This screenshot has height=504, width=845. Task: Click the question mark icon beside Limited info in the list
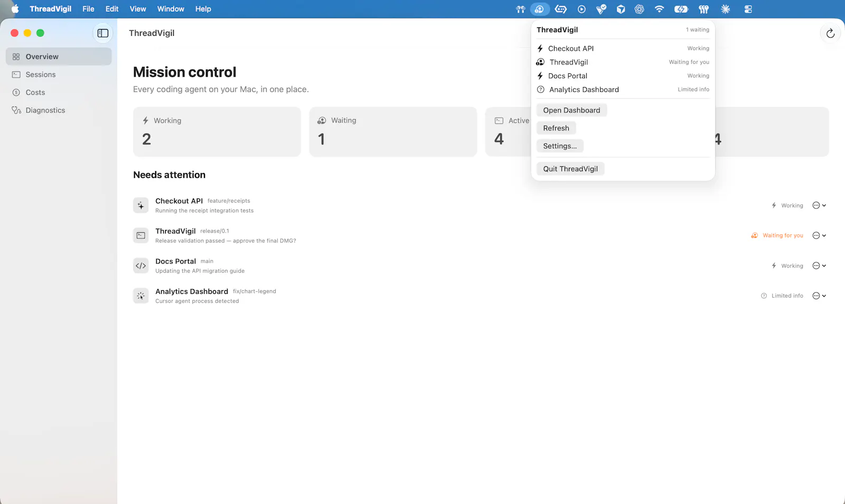point(764,296)
